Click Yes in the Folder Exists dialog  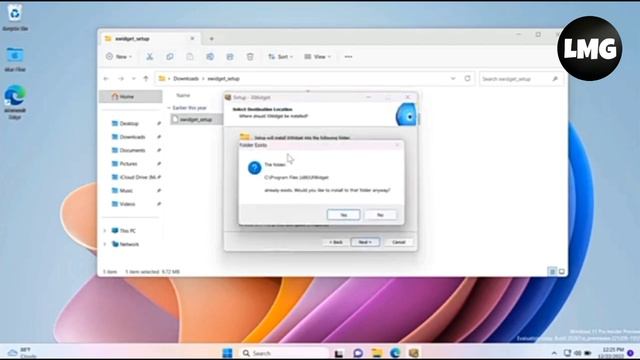[343, 215]
